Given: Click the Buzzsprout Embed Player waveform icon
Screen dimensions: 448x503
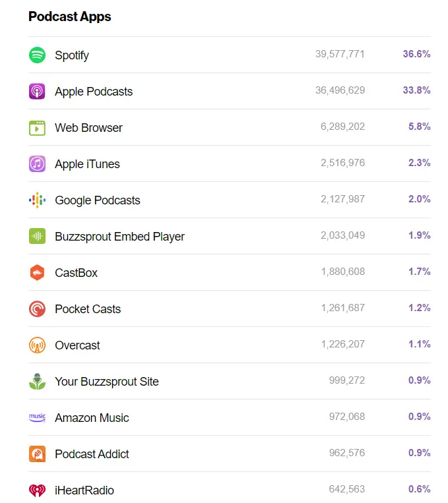Looking at the screenshot, I should 37,237.
